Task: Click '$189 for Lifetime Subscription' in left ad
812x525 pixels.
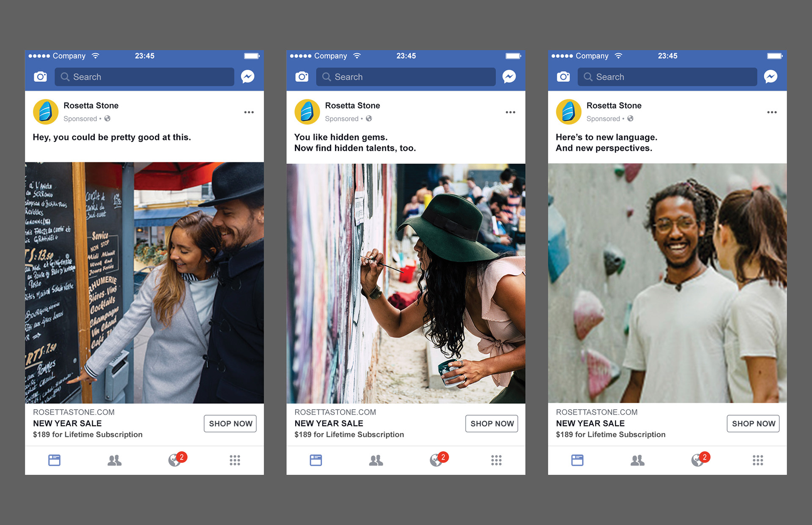Action: [x=88, y=435]
